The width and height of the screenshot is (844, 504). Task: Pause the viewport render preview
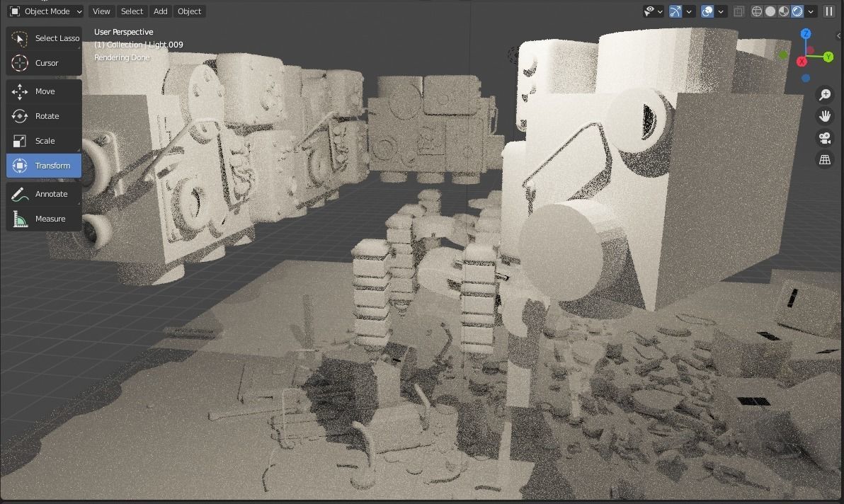[x=829, y=11]
